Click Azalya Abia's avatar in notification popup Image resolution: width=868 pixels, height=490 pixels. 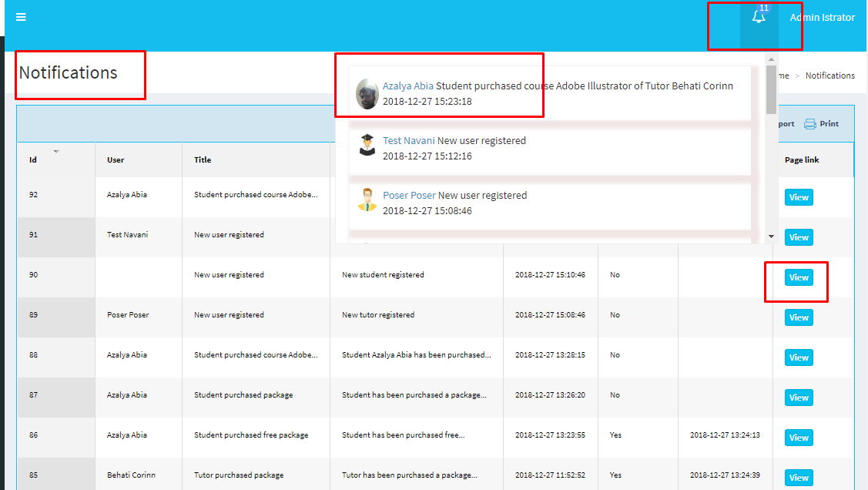click(x=367, y=94)
